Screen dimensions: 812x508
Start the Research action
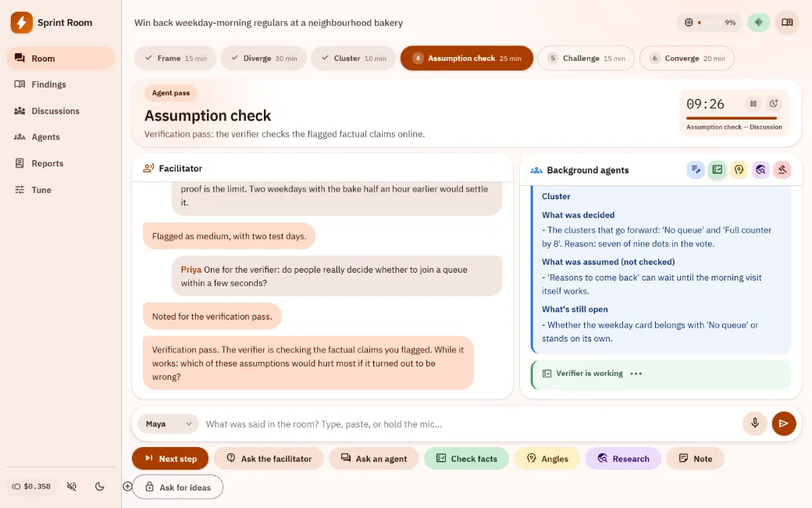pos(623,458)
